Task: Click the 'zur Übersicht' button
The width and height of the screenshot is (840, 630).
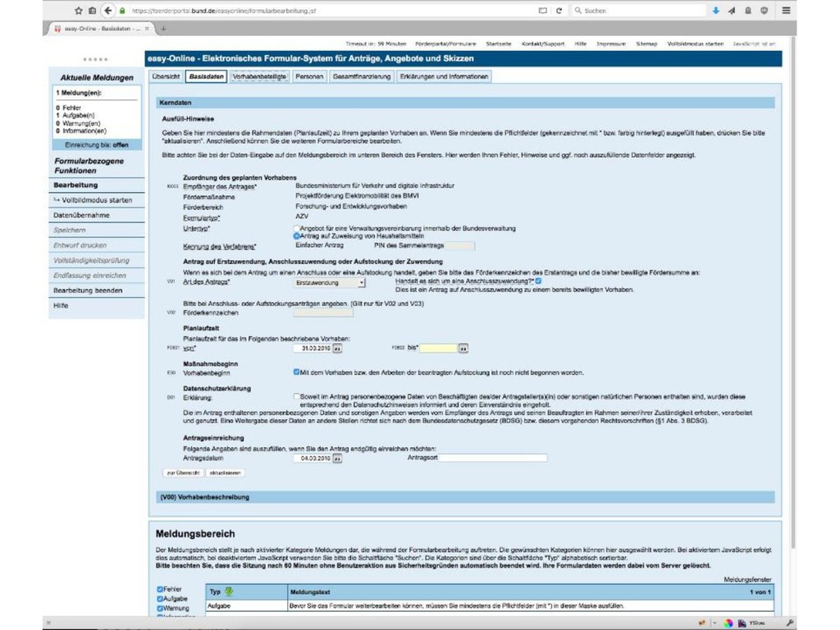Action: tap(183, 473)
